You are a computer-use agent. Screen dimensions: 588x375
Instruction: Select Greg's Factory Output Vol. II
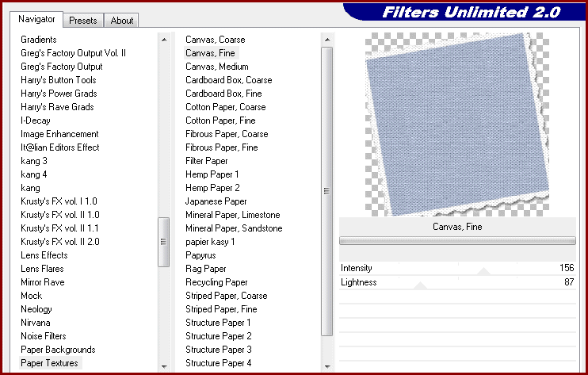tap(73, 53)
